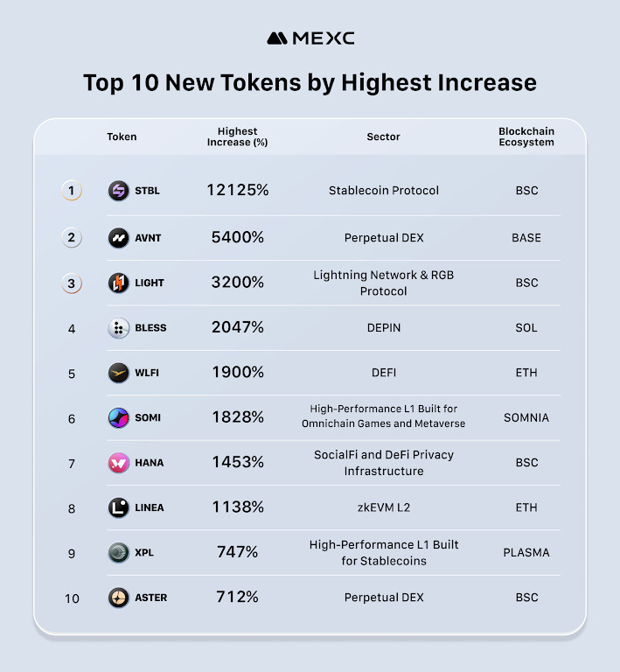Click the rank 2 medal badge

[x=72, y=238]
